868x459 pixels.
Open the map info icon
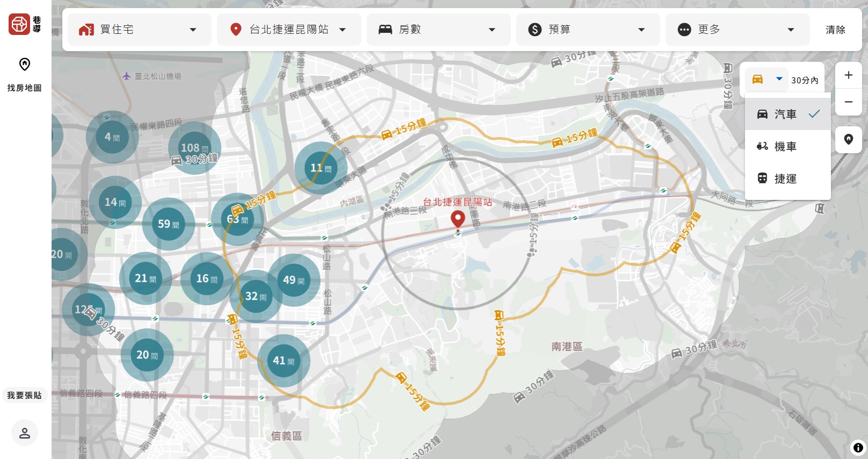point(858,447)
